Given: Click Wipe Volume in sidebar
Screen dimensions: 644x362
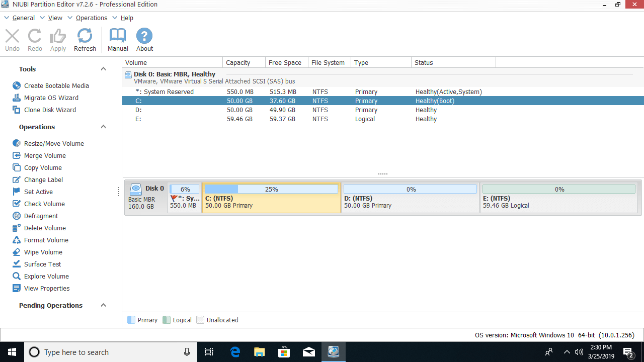Looking at the screenshot, I should [43, 252].
